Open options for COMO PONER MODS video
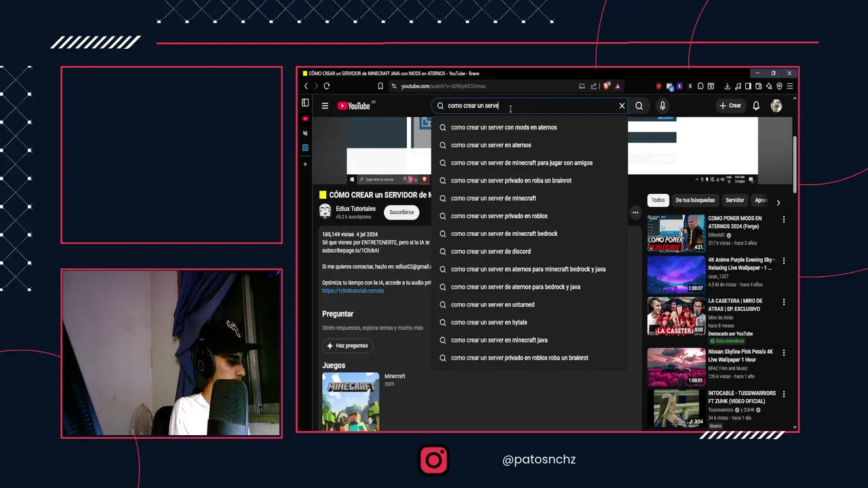This screenshot has height=488, width=868. point(784,220)
